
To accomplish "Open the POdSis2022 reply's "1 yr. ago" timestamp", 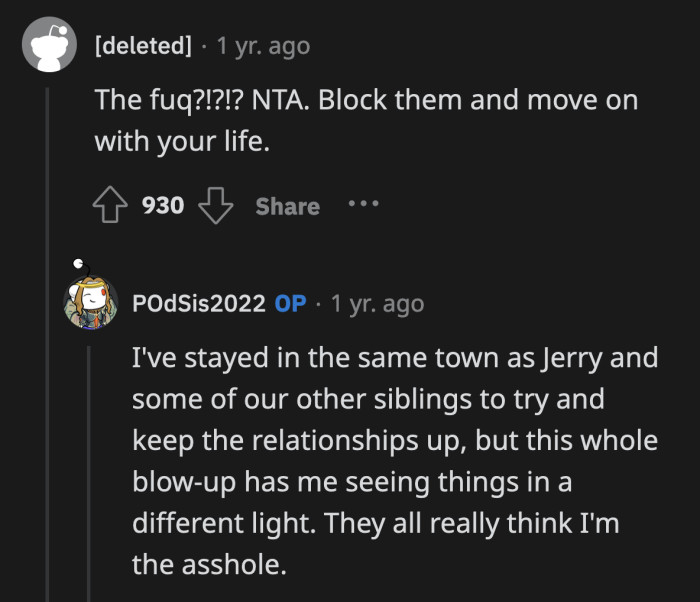I will (377, 304).
